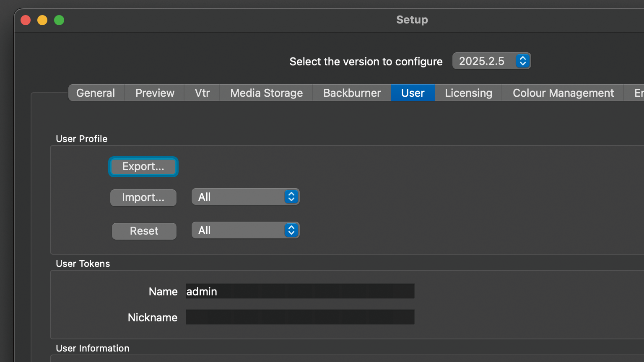Open the version selector showing 2025.2.5

click(491, 61)
